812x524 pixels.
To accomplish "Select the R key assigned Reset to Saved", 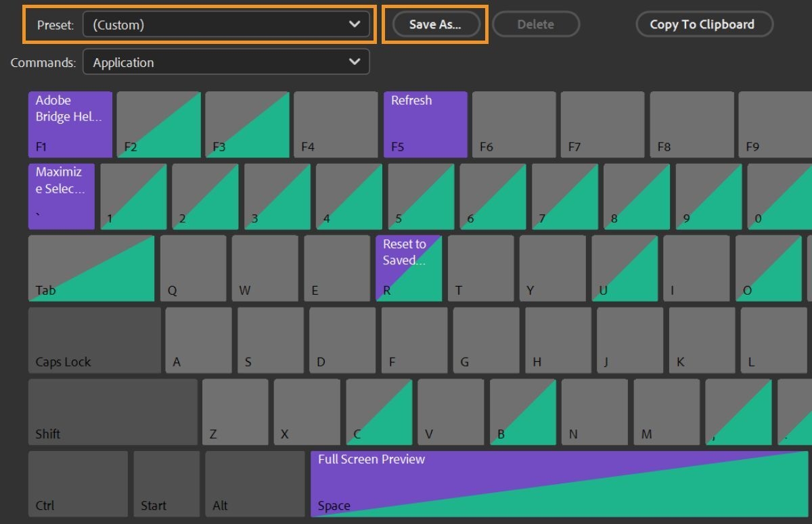I will [409, 268].
